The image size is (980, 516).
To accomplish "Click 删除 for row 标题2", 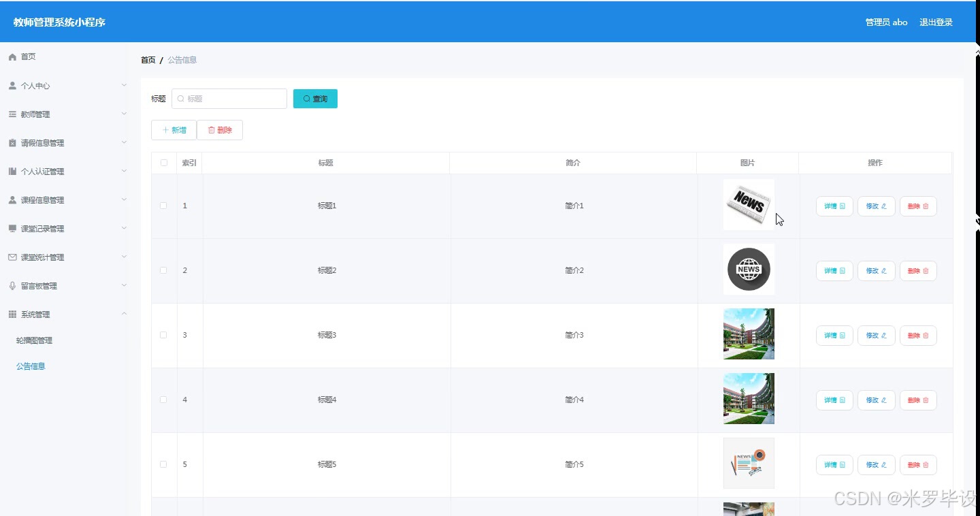I will click(x=918, y=271).
